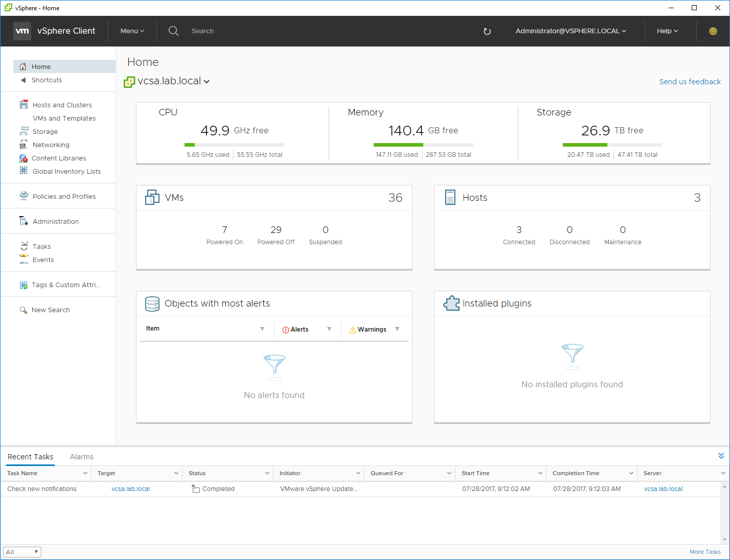730x560 pixels.
Task: Click the vCenter server icon beside vcsa.lab.local
Action: (x=129, y=82)
